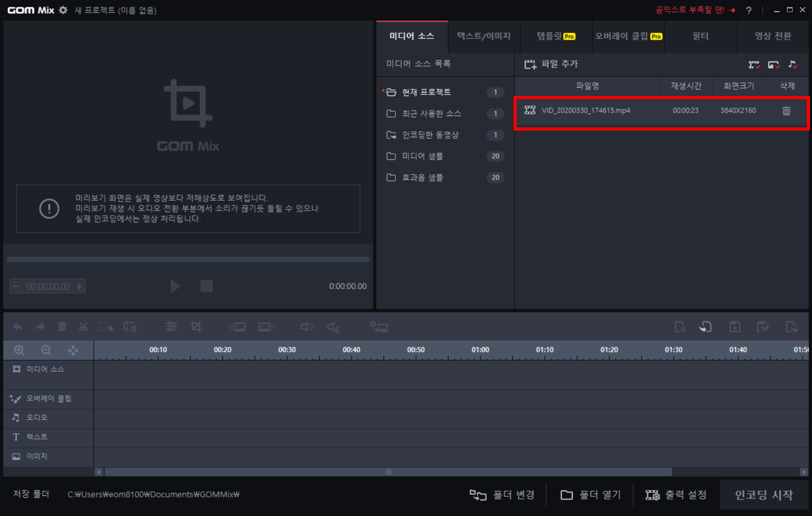The width and height of the screenshot is (812, 516).
Task: Switch to 필터 tab
Action: click(700, 36)
